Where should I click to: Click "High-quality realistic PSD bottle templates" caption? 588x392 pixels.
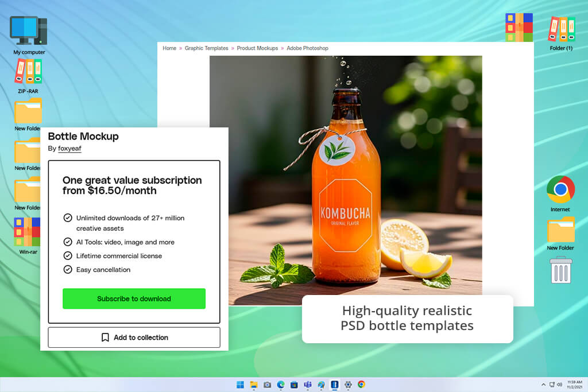pos(407,318)
